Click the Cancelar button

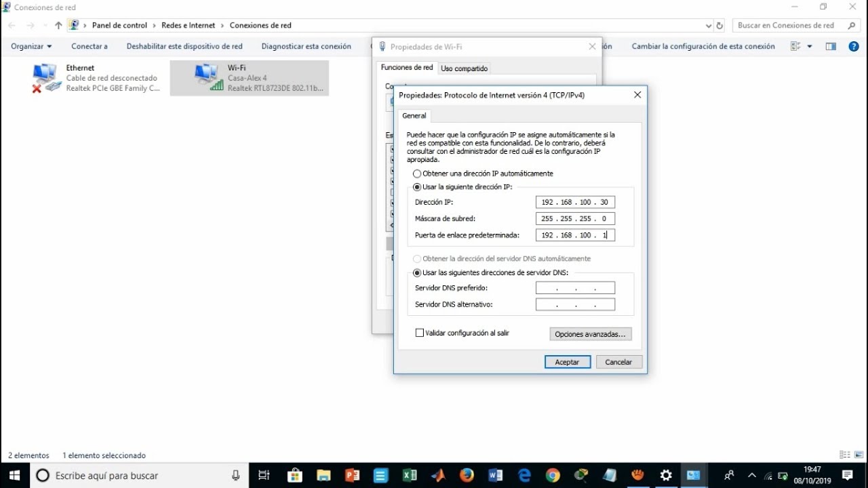point(618,362)
